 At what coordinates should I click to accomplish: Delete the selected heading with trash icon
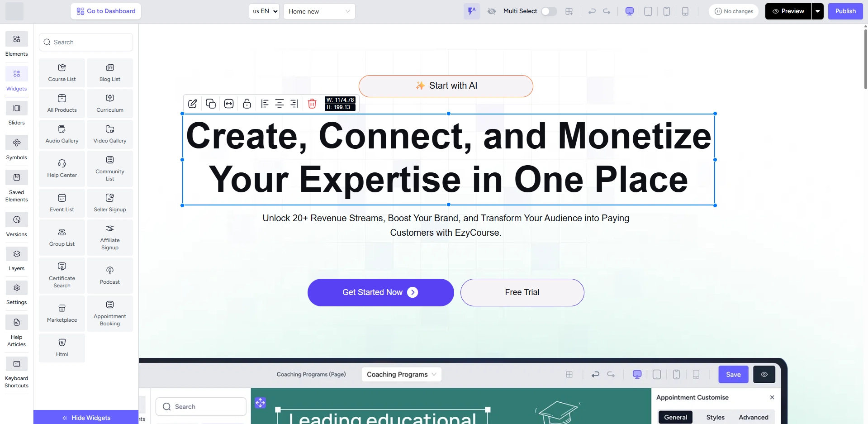[x=312, y=104]
